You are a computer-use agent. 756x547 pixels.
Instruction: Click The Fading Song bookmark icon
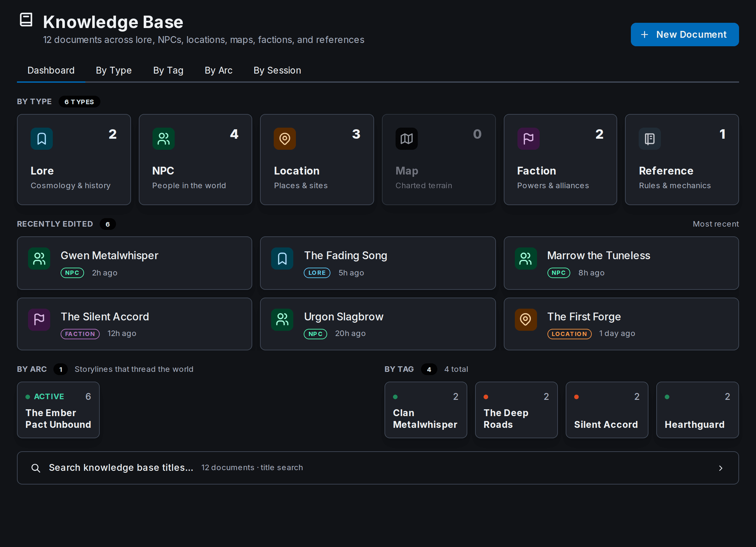282,259
